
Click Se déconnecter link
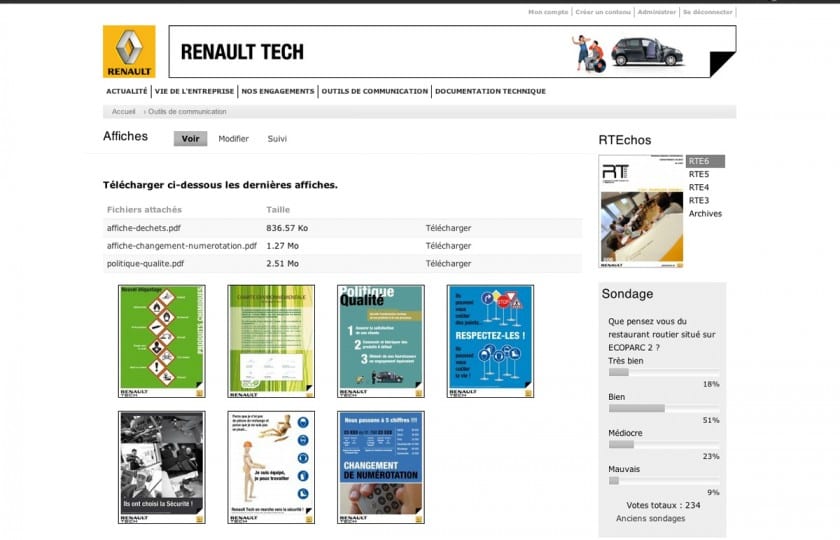pos(708,12)
